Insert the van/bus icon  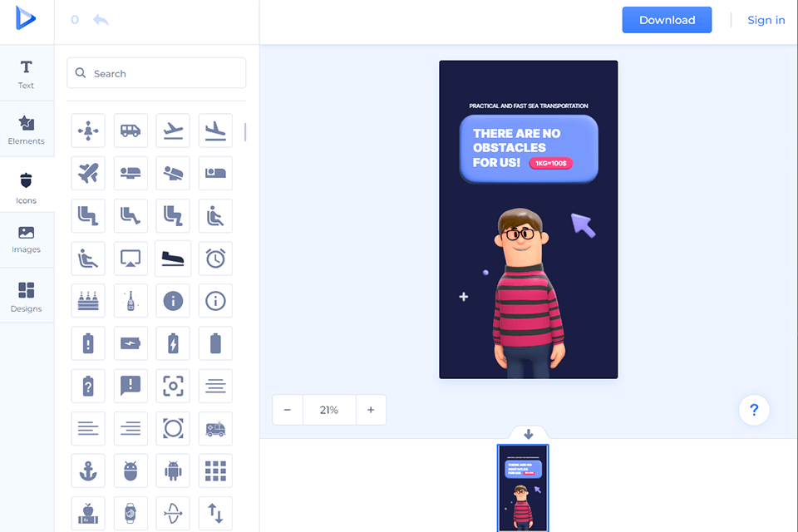131,131
